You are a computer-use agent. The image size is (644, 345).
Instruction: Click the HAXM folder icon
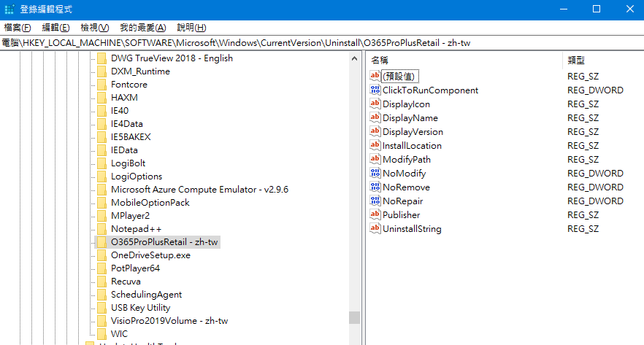(x=101, y=98)
